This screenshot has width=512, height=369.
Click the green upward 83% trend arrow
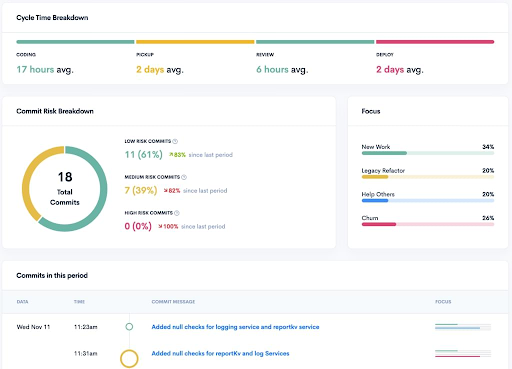pyautogui.click(x=171, y=155)
